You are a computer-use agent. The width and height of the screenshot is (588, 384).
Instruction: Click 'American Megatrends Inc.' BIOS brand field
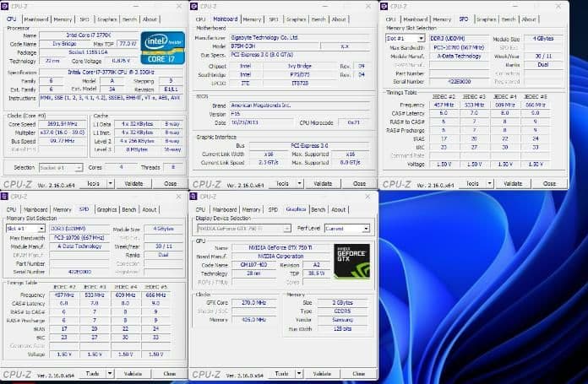tap(301, 105)
